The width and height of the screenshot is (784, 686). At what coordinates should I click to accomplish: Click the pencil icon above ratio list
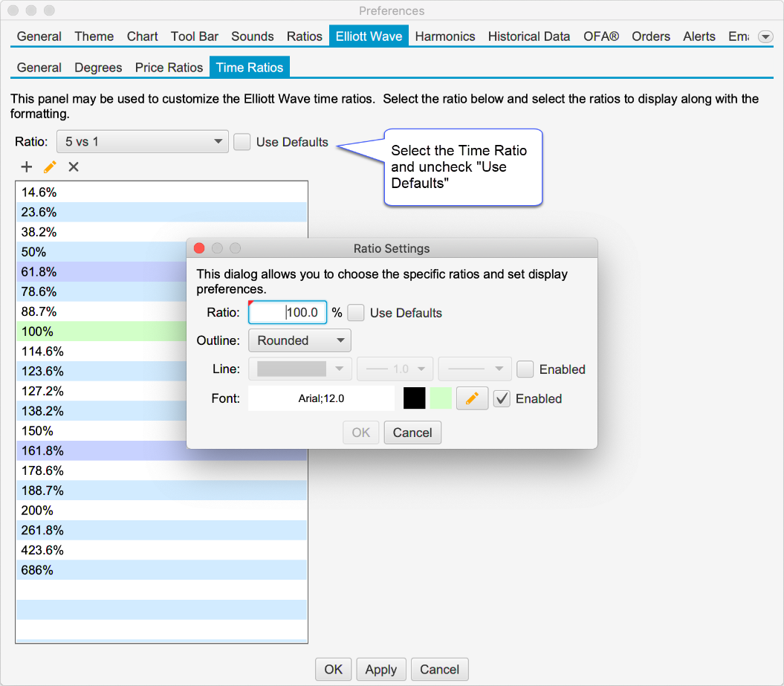point(51,167)
